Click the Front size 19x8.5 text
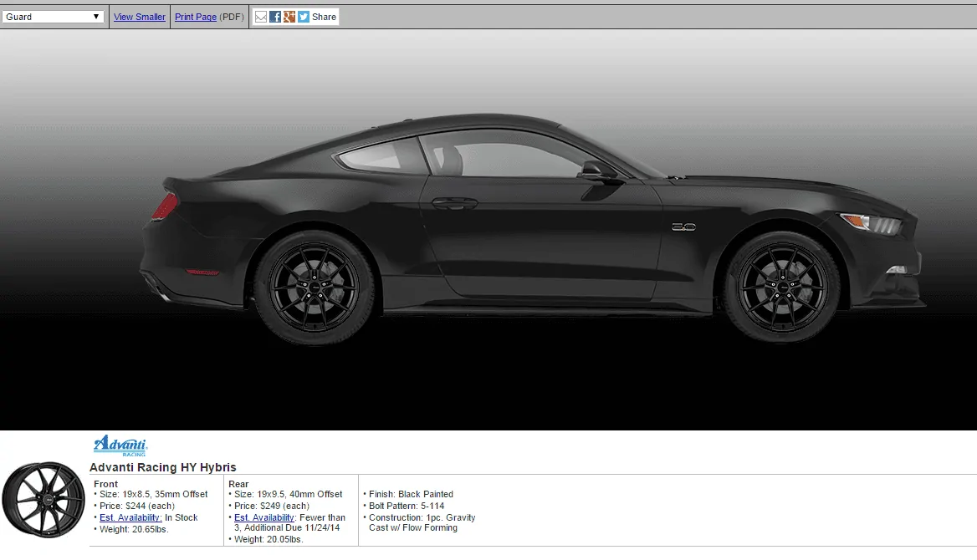 pos(153,494)
